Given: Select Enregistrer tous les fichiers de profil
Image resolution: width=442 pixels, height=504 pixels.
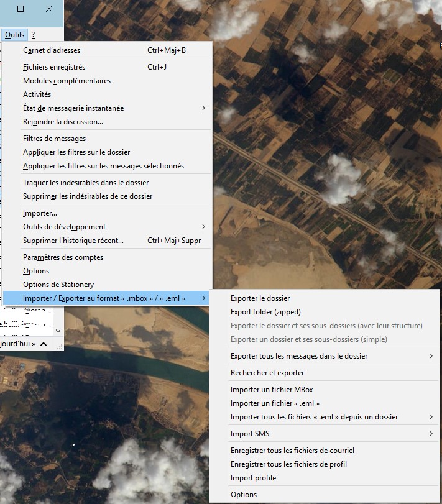Looking at the screenshot, I should pos(325,464).
